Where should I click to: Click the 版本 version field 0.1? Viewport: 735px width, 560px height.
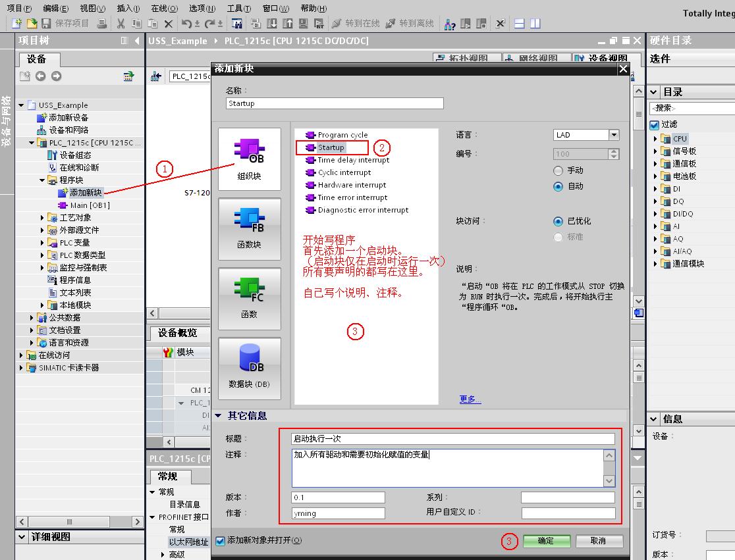pyautogui.click(x=338, y=497)
